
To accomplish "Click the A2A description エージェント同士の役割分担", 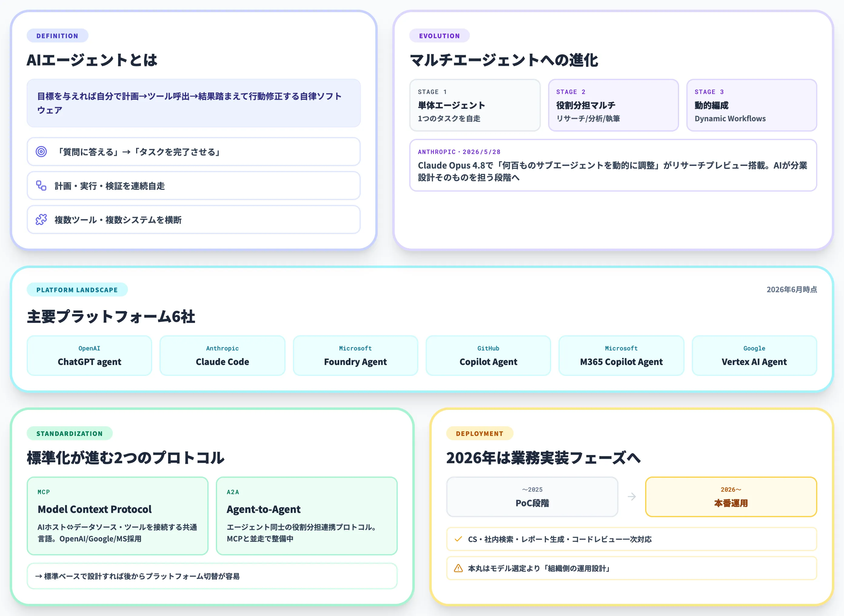I will tap(301, 533).
